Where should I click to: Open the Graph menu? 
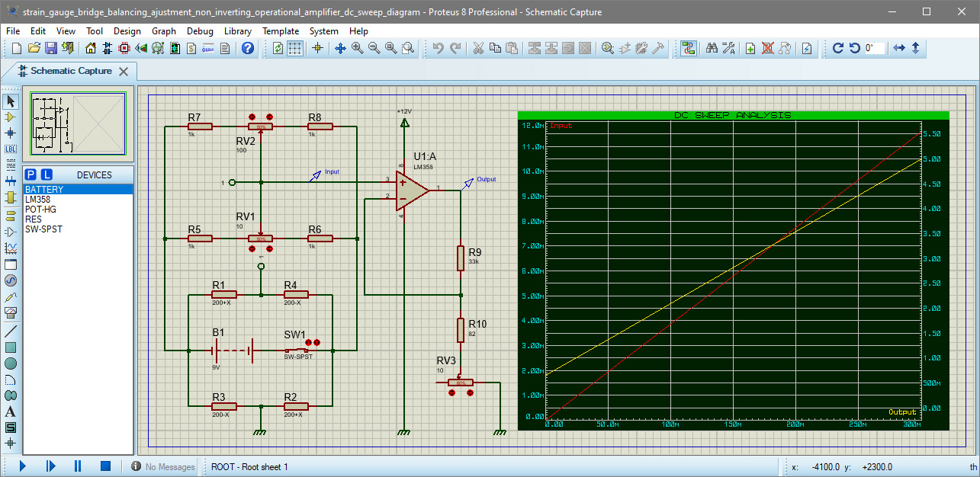tap(164, 31)
